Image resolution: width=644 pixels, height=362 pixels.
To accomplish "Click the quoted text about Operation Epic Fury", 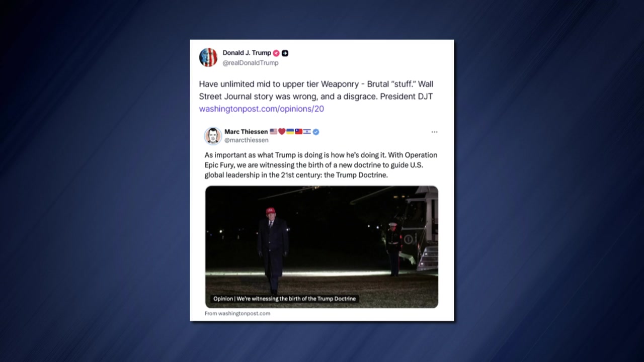I will point(321,165).
